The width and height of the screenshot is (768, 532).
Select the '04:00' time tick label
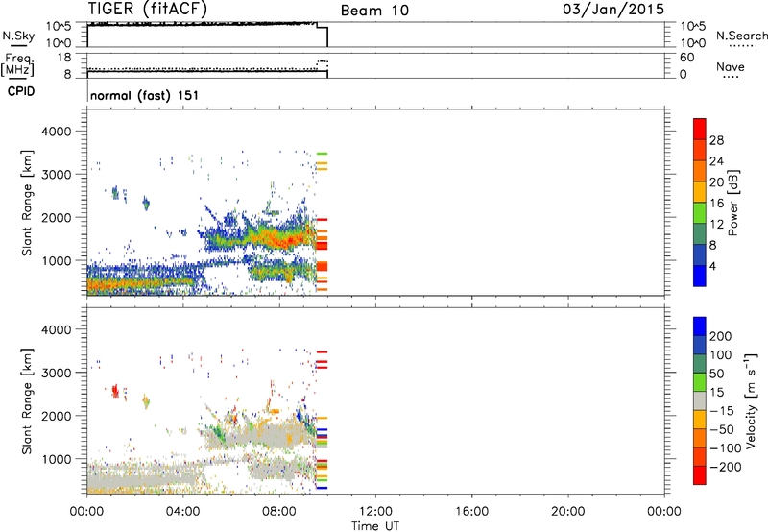182,511
